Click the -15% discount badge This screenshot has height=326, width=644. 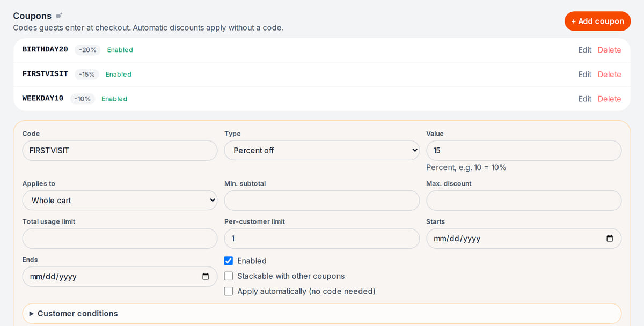pos(87,75)
